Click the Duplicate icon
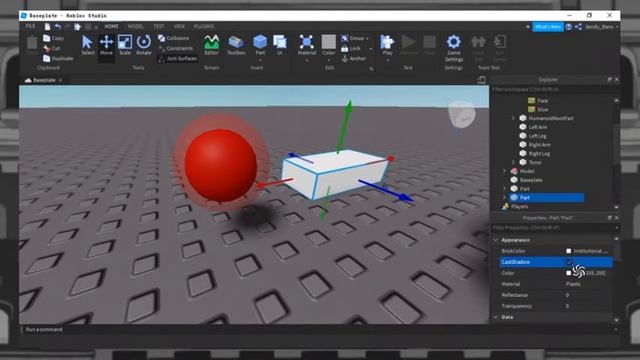The height and width of the screenshot is (360, 640). (x=47, y=58)
